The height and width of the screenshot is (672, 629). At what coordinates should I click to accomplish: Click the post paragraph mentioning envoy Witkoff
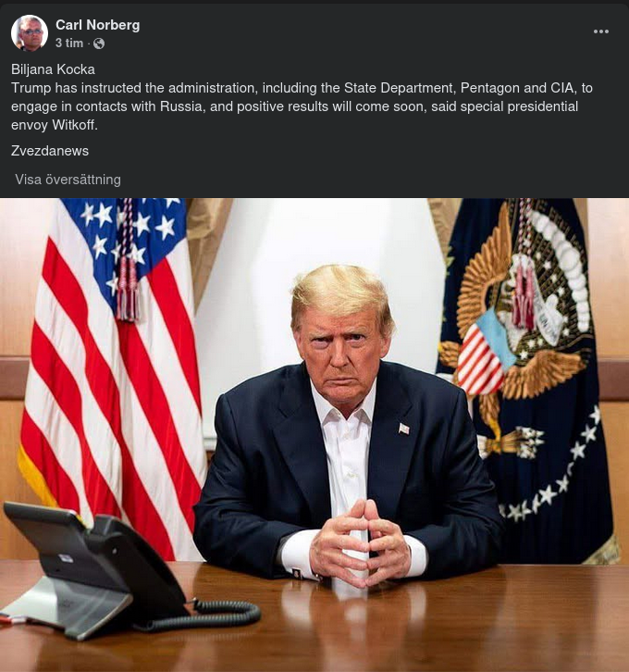pos(302,106)
